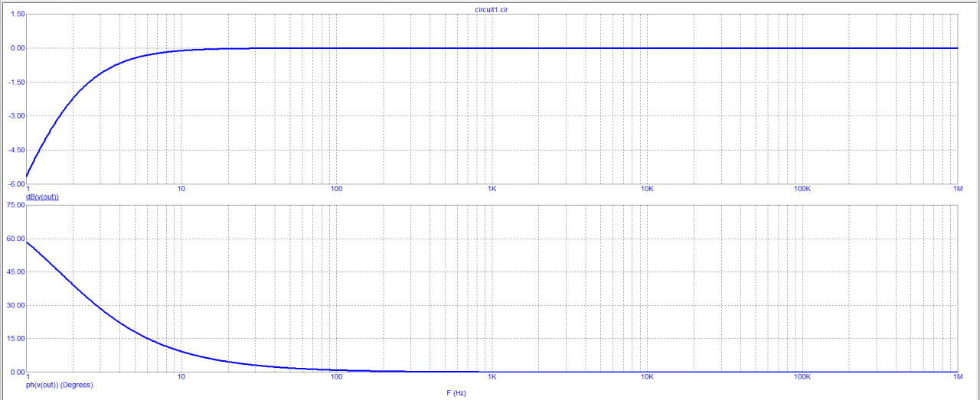Click the 1K frequency label under dB plot

click(x=492, y=189)
